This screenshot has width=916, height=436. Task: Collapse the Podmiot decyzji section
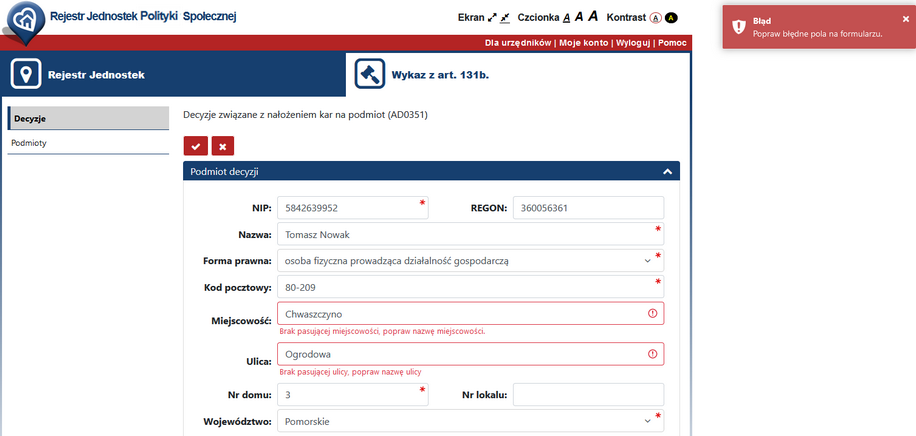click(x=668, y=171)
